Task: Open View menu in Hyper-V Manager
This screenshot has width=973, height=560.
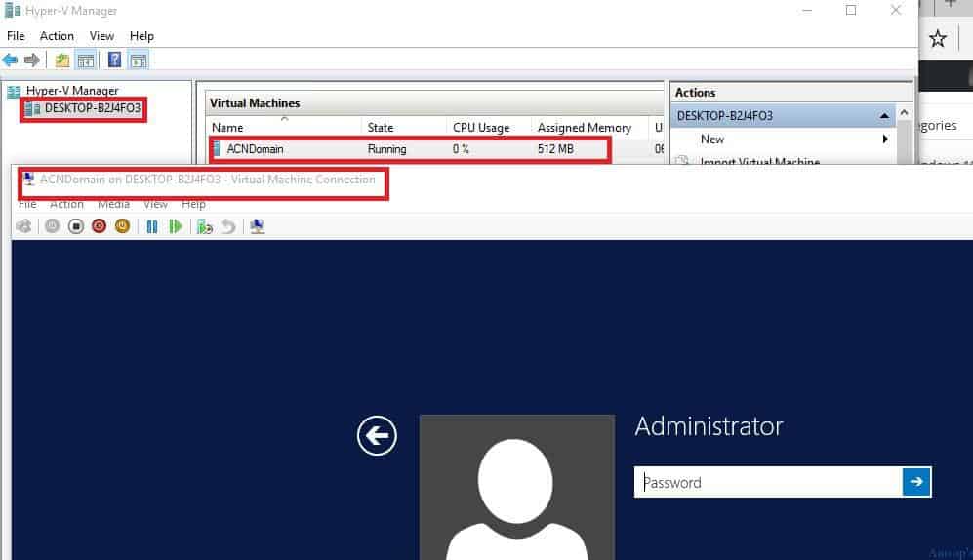Action: point(101,36)
